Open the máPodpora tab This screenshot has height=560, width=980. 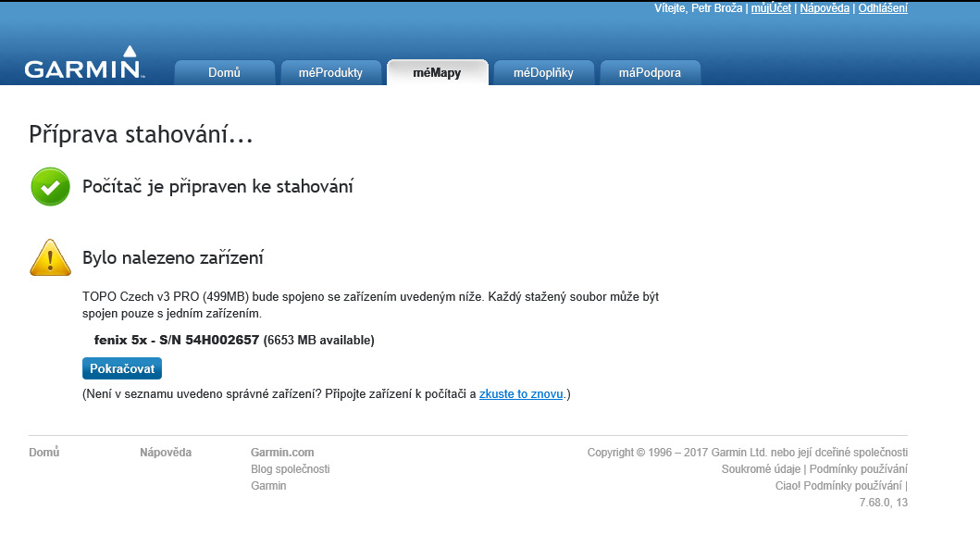[x=650, y=72]
